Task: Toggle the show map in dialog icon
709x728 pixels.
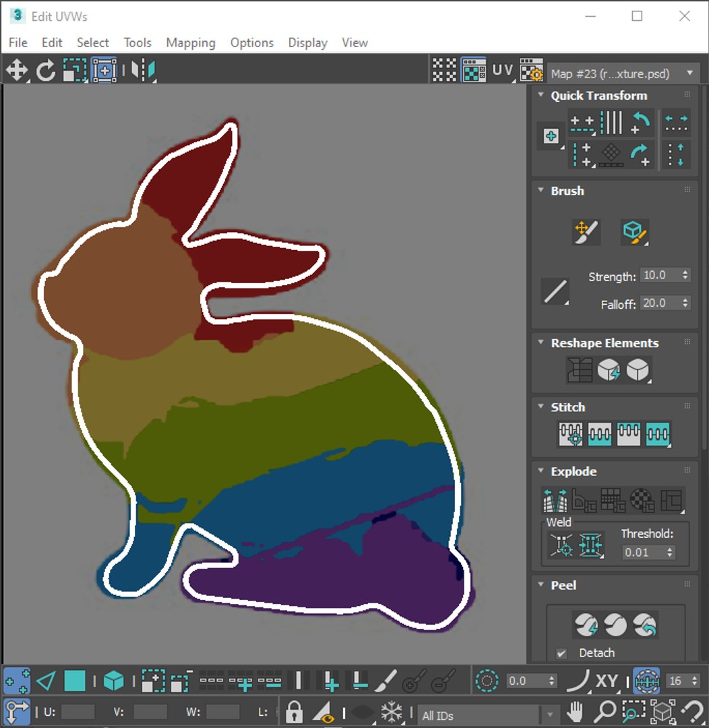Action: pyautogui.click(x=474, y=70)
